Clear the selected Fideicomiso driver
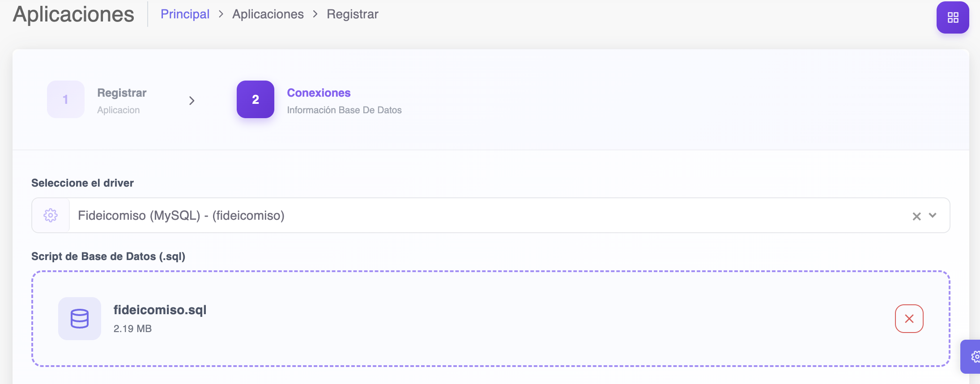Screen dimensions: 980x384 coord(916,216)
